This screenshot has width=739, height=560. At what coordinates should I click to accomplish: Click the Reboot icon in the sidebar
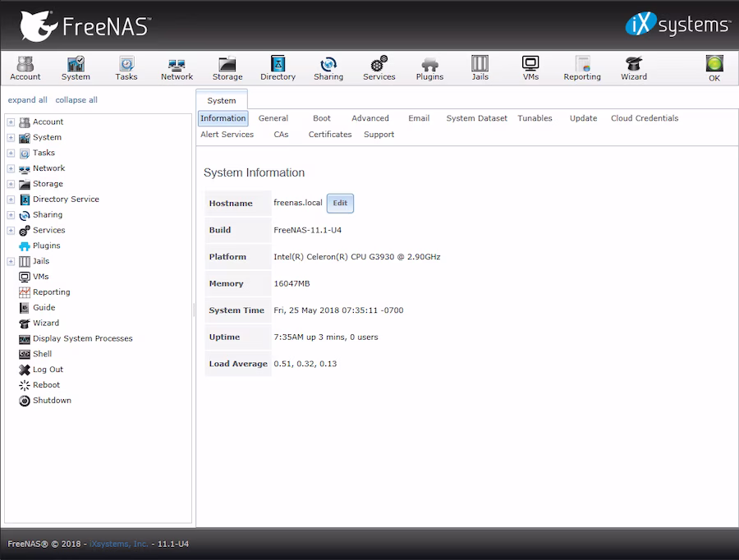click(x=25, y=385)
